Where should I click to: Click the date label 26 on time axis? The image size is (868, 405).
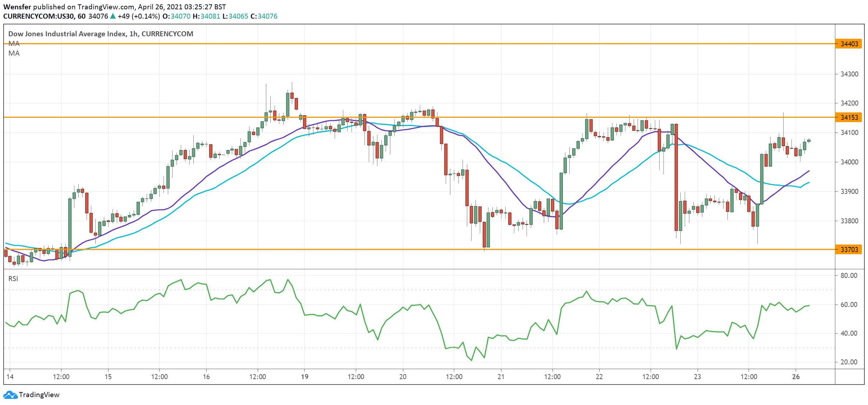click(796, 377)
